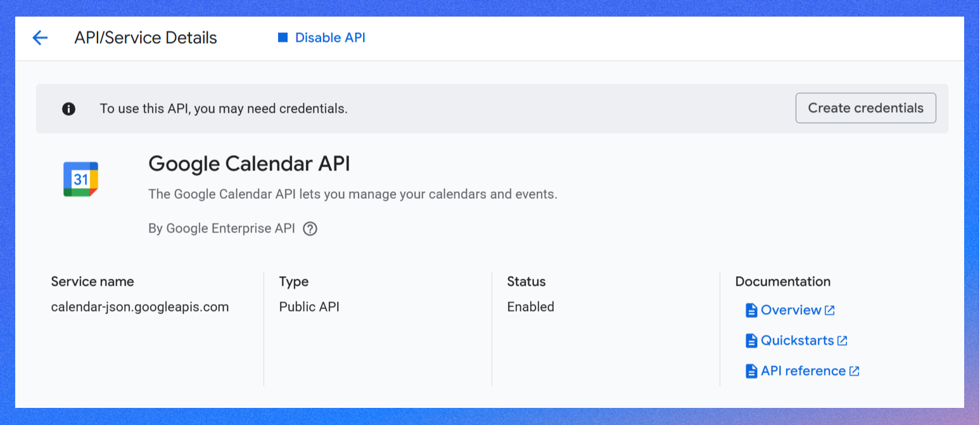Click the Disable API button
980x425 pixels.
(x=322, y=38)
